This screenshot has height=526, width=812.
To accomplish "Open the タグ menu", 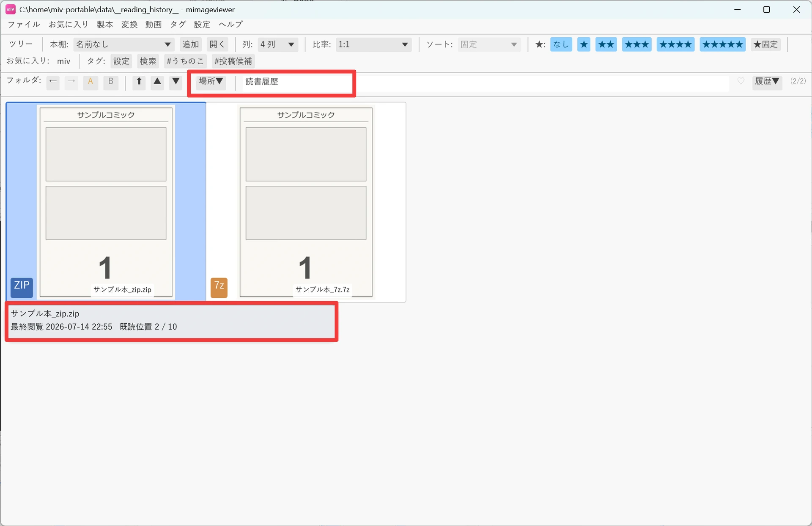I will [x=178, y=25].
